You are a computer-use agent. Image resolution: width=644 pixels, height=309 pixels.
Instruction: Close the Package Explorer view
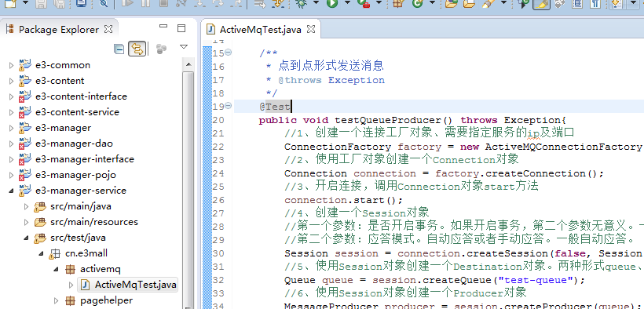coord(108,29)
